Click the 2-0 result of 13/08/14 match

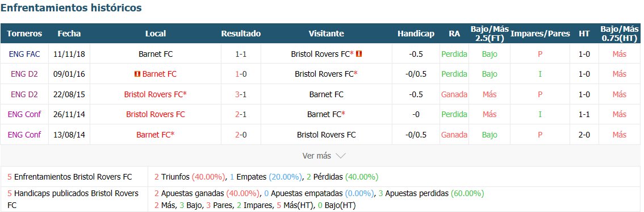[x=241, y=134]
